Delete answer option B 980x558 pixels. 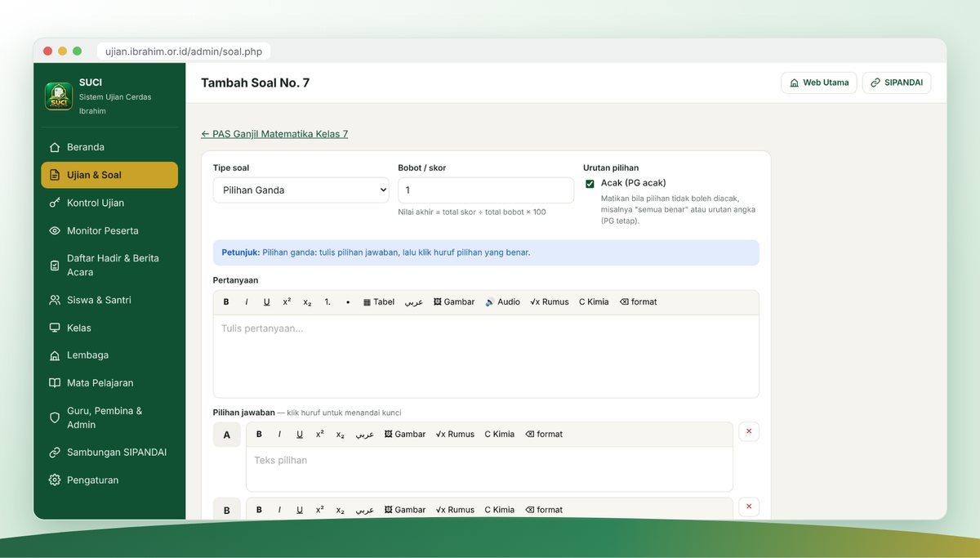point(749,507)
